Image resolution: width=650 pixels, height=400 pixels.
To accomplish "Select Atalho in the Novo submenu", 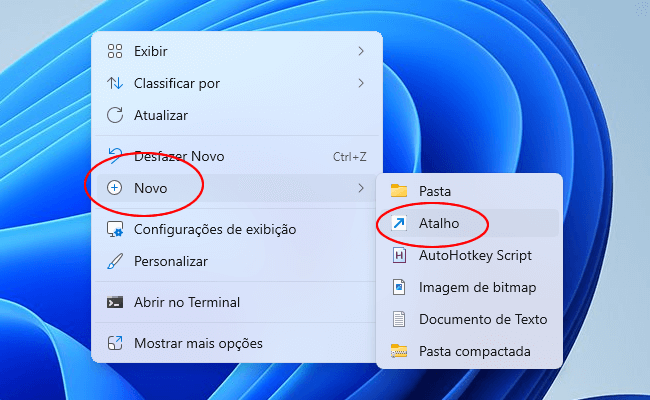I will (x=469, y=223).
